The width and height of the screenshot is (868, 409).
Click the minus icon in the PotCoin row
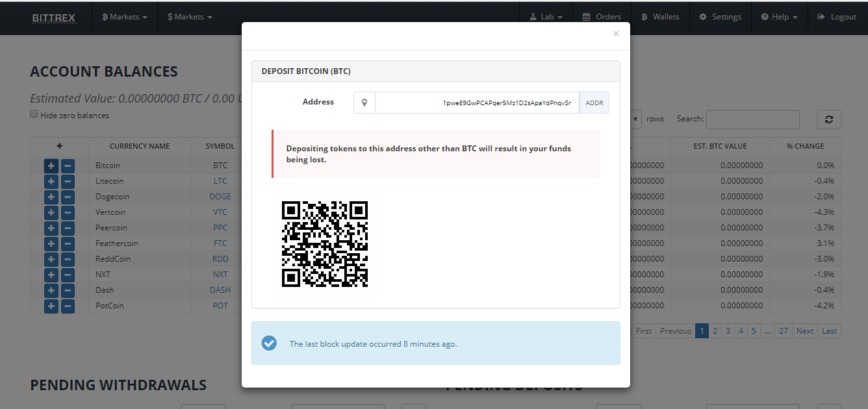[x=68, y=306]
